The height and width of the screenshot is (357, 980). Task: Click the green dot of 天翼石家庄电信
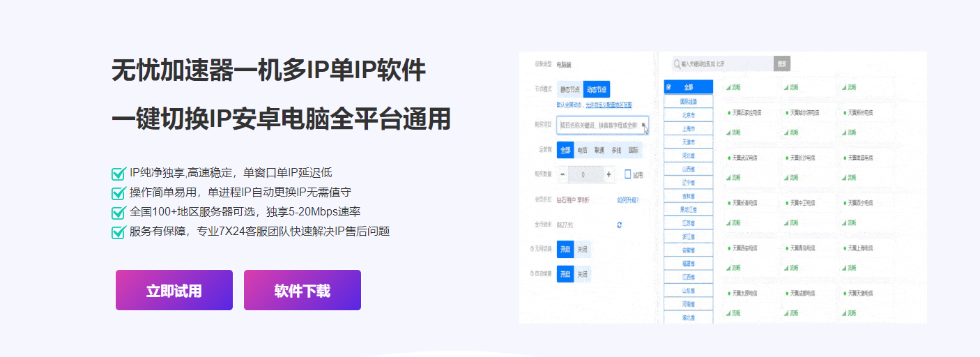(729, 112)
